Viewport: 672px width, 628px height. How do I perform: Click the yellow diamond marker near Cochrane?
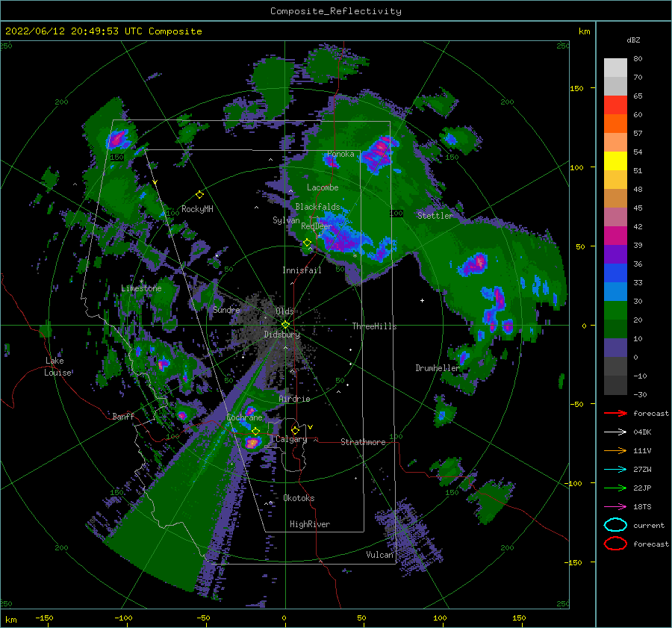coord(255,431)
